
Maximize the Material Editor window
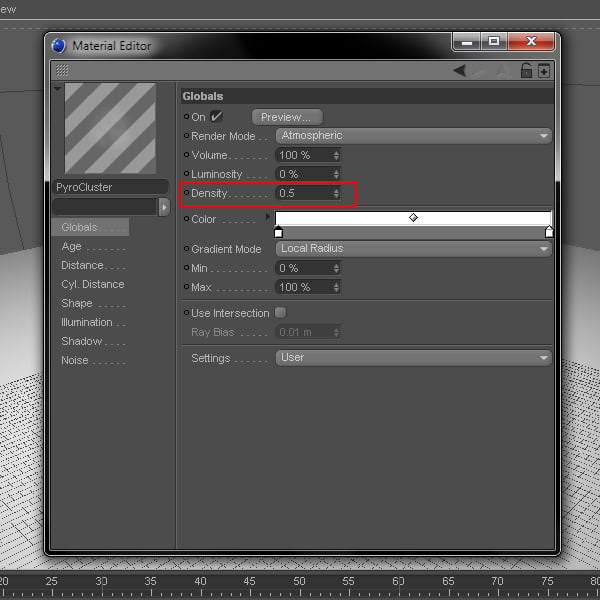coord(494,41)
